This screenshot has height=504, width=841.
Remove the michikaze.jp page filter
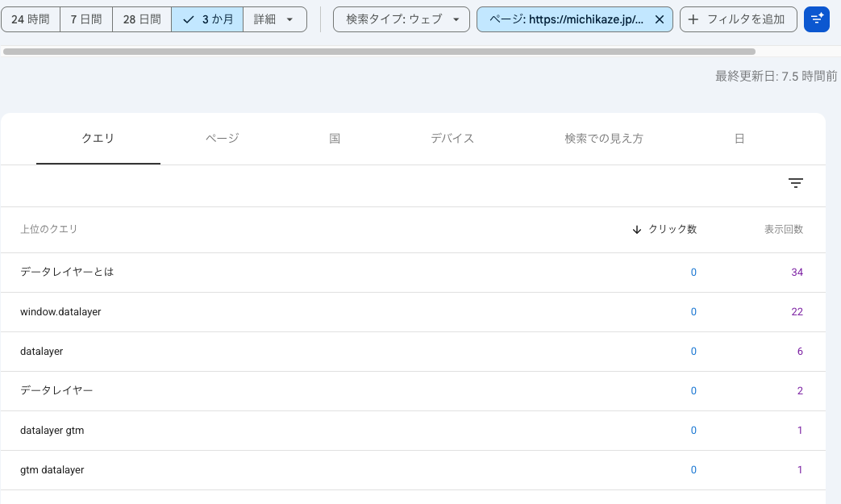click(x=660, y=19)
